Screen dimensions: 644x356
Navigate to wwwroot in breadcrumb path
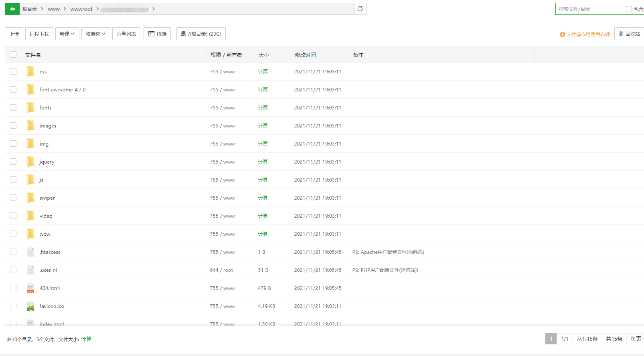[81, 9]
